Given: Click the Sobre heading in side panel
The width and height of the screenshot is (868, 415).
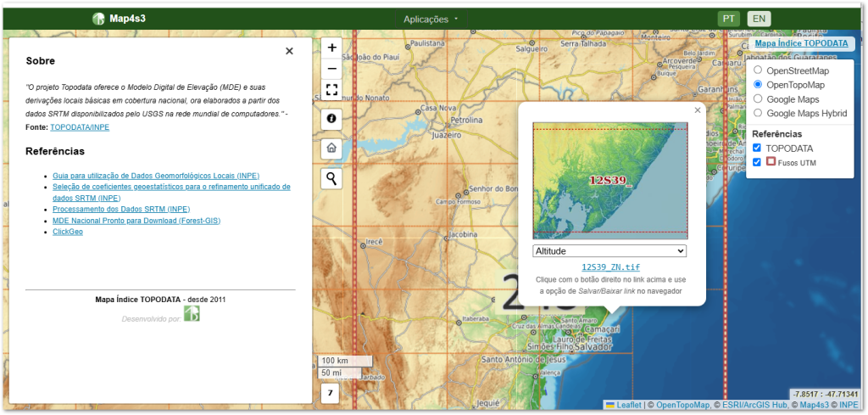Looking at the screenshot, I should (41, 61).
